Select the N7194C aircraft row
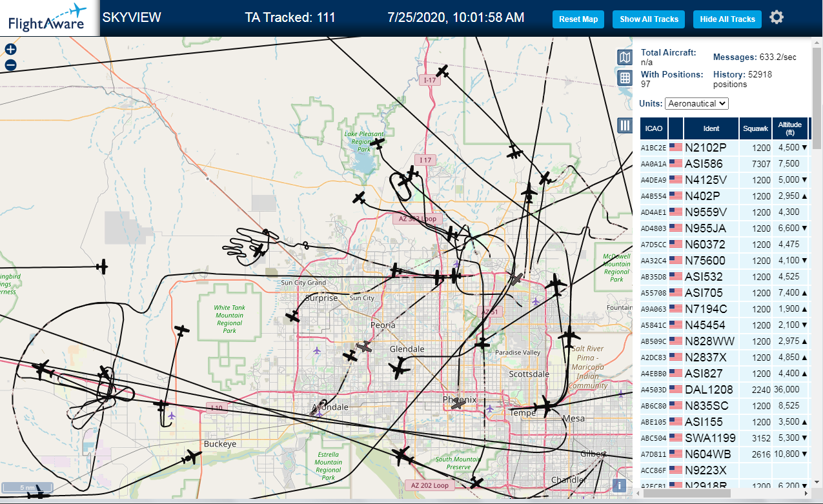823x504 pixels. pyautogui.click(x=725, y=308)
